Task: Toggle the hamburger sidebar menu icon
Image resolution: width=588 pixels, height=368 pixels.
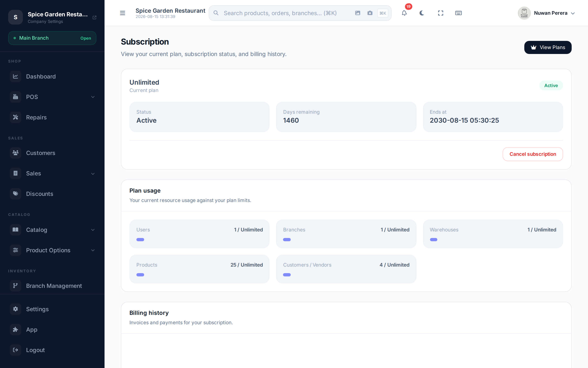Action: [x=122, y=13]
